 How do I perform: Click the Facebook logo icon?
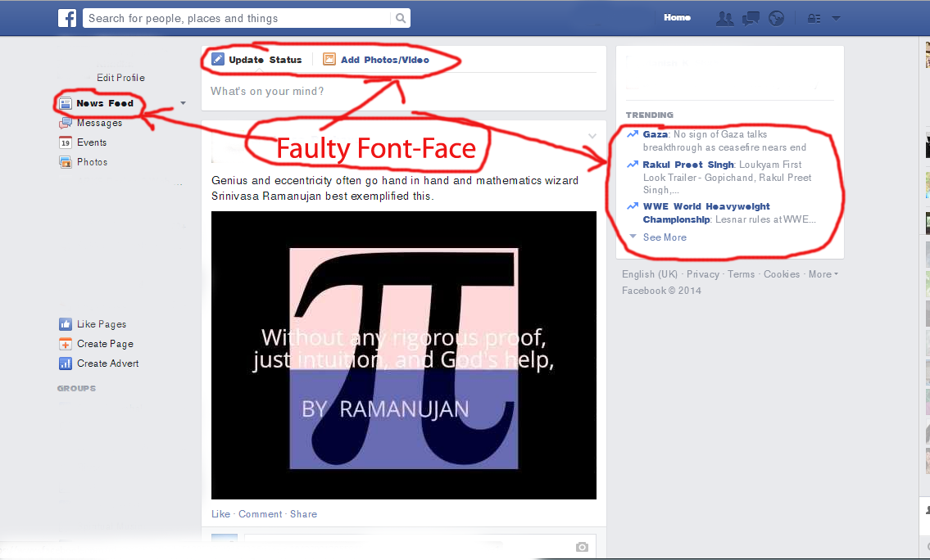click(67, 18)
